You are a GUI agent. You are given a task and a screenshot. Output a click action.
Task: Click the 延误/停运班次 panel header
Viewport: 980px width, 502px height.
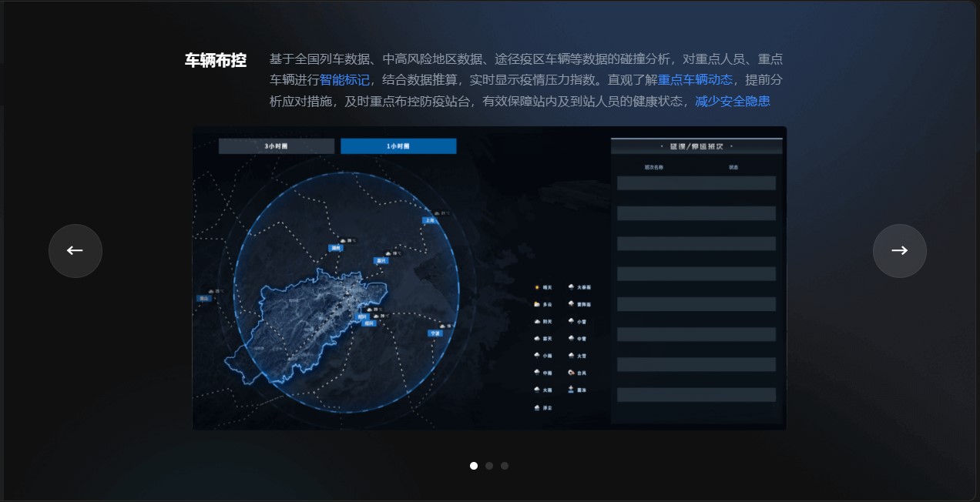click(696, 146)
